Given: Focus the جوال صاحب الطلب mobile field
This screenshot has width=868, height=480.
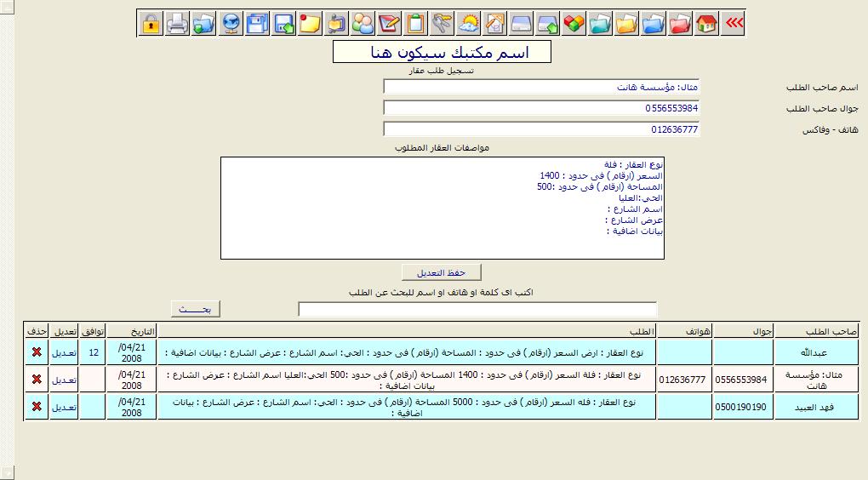Looking at the screenshot, I should point(541,108).
